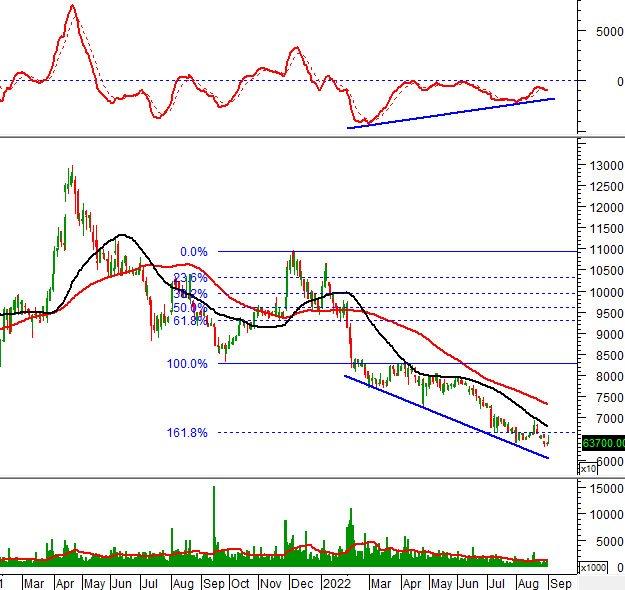Select the 61.8% Fibonacci retracement label

click(189, 321)
